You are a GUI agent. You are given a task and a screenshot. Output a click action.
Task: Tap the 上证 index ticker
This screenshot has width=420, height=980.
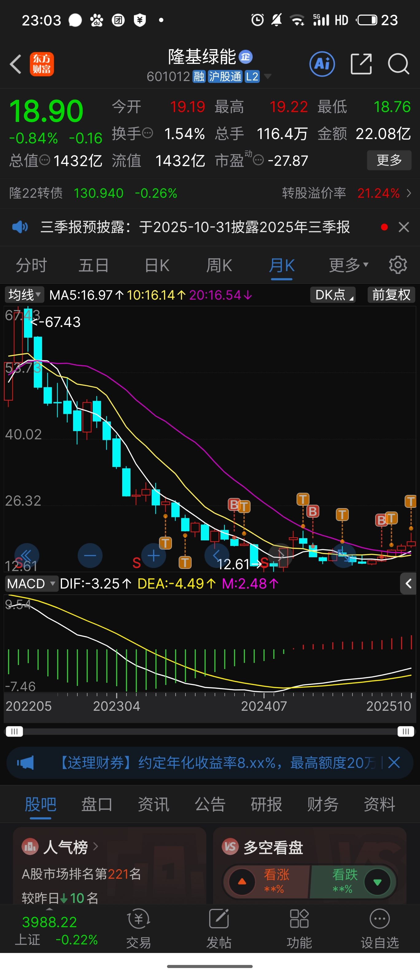56,931
